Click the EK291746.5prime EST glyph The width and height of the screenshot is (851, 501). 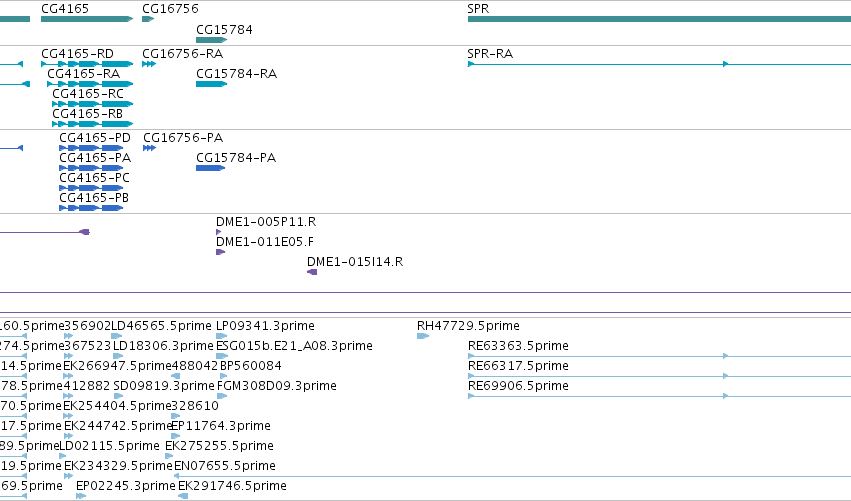point(183,496)
